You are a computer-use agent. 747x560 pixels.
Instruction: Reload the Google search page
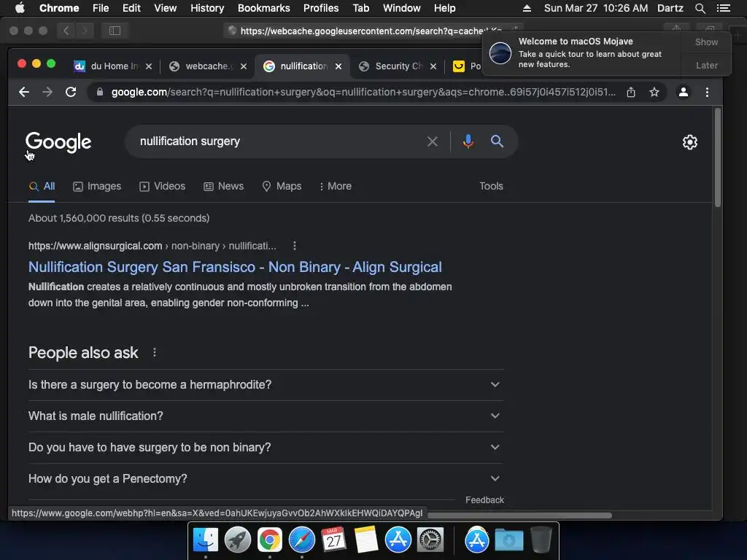tap(71, 92)
